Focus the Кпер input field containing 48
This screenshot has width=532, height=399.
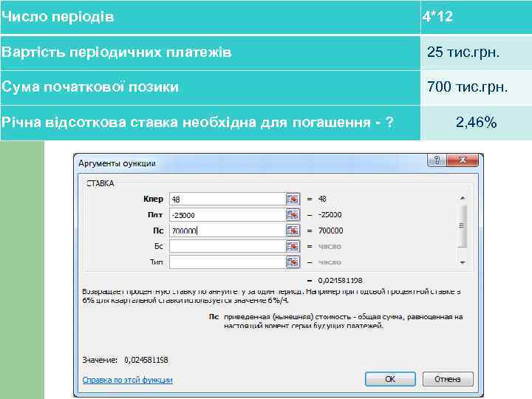coord(228,199)
